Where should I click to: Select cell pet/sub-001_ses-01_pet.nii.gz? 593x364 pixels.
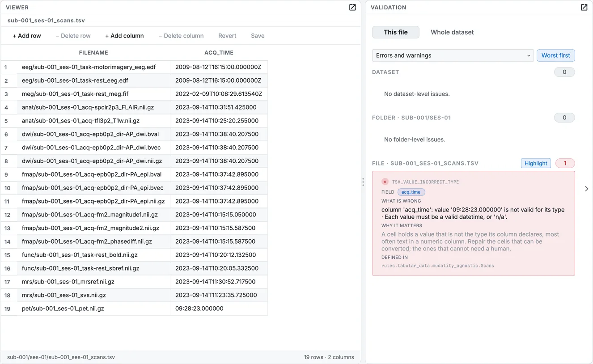click(x=93, y=309)
